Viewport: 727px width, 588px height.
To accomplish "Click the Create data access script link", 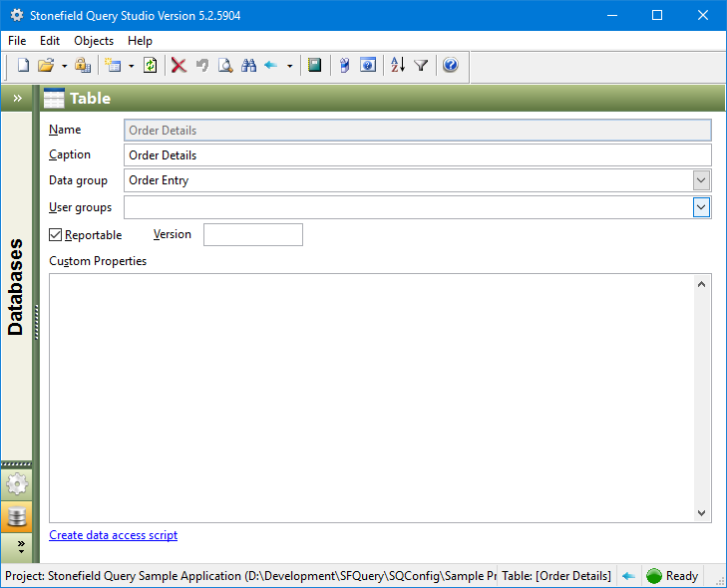I will [113, 535].
